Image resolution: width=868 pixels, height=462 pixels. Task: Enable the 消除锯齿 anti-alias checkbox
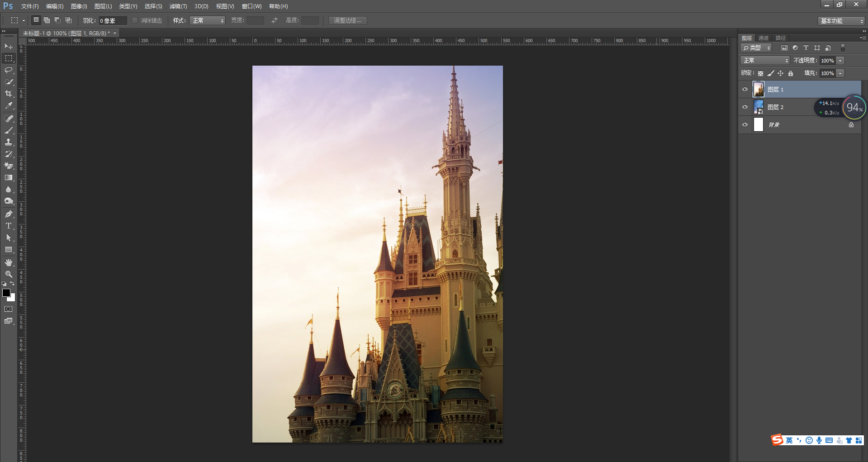(x=135, y=20)
